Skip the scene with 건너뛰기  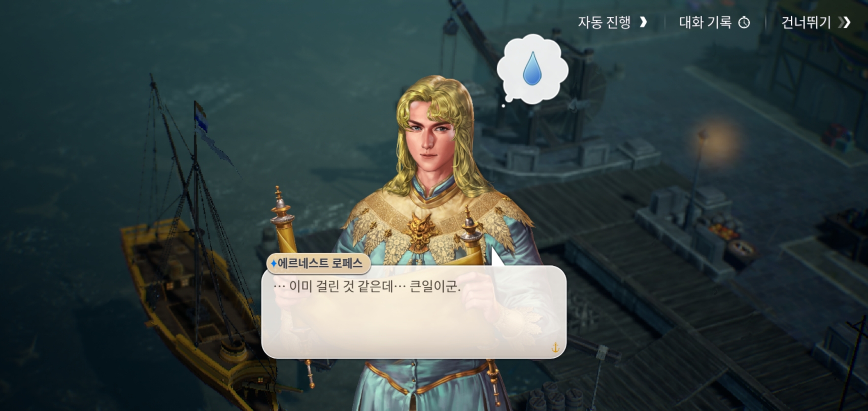point(806,22)
